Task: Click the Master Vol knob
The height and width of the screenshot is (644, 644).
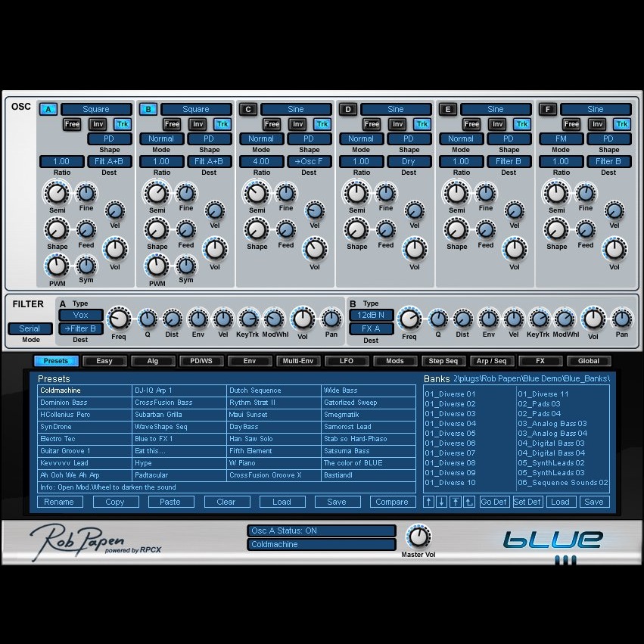Action: [x=418, y=537]
